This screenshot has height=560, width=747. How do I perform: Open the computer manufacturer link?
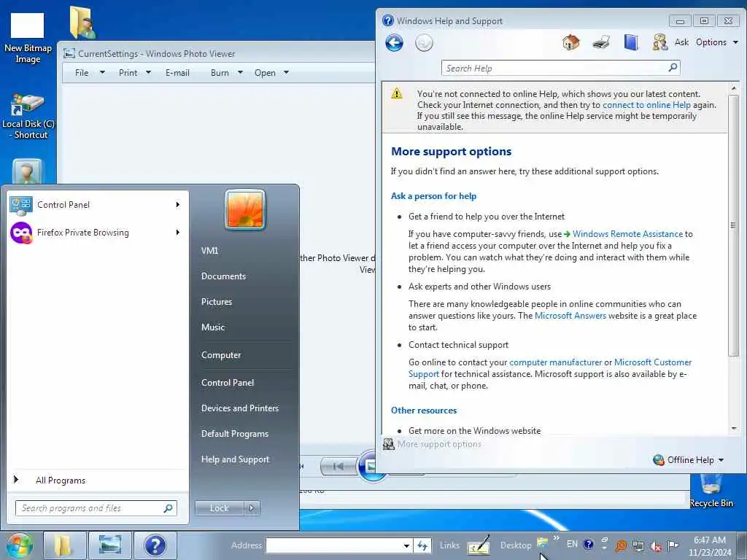[555, 362]
